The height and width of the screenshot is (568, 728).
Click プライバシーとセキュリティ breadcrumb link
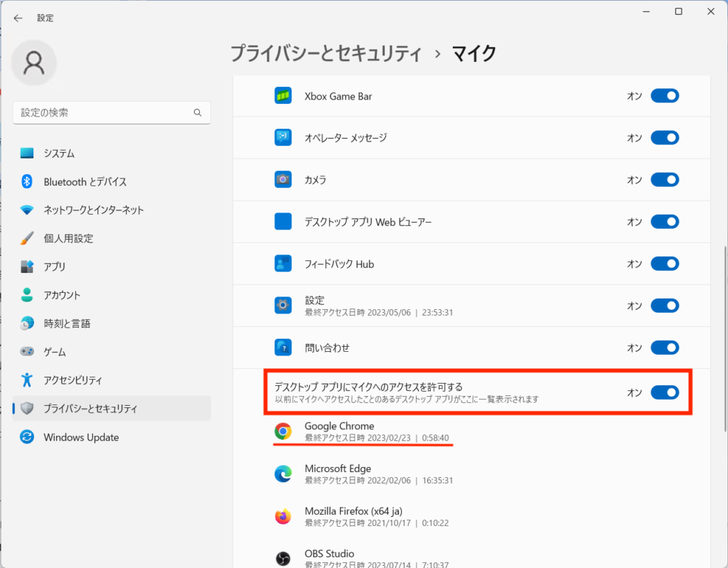pos(326,53)
